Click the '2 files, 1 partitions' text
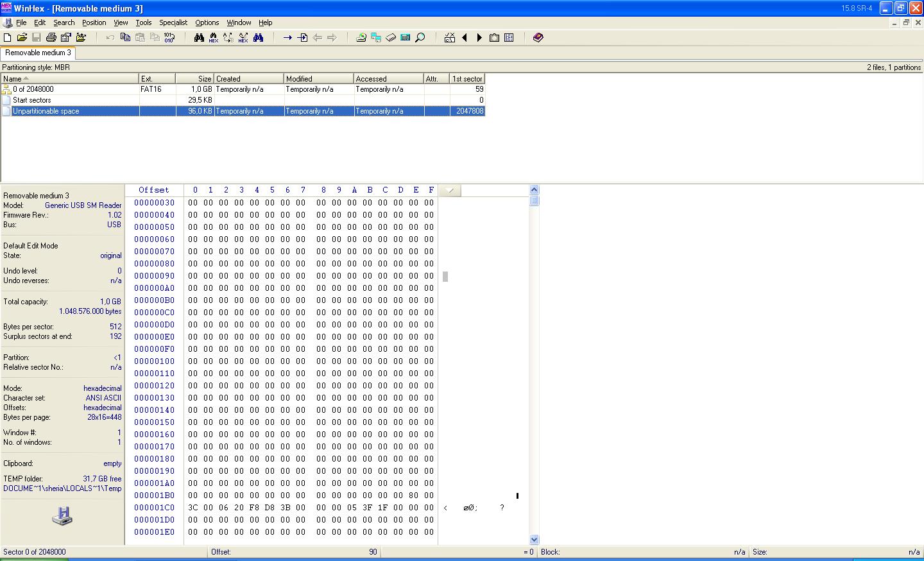924x561 pixels. [894, 67]
